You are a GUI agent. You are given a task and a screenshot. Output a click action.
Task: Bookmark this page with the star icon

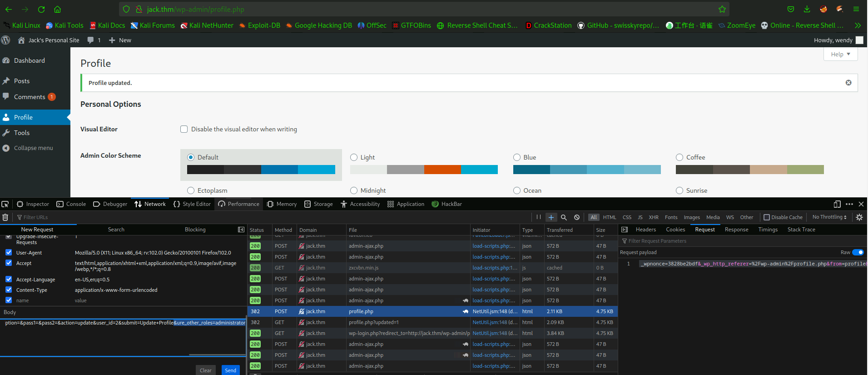click(x=722, y=9)
